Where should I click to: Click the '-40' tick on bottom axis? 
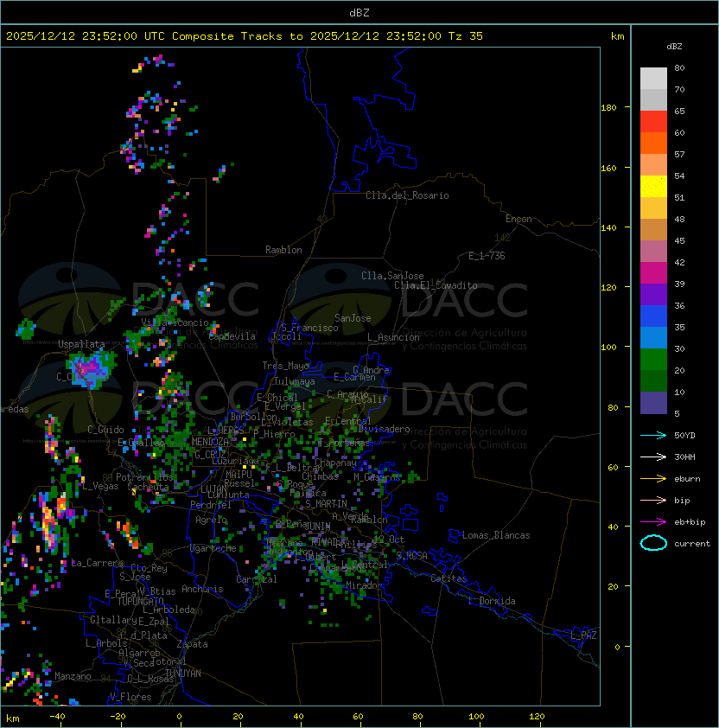(x=58, y=717)
